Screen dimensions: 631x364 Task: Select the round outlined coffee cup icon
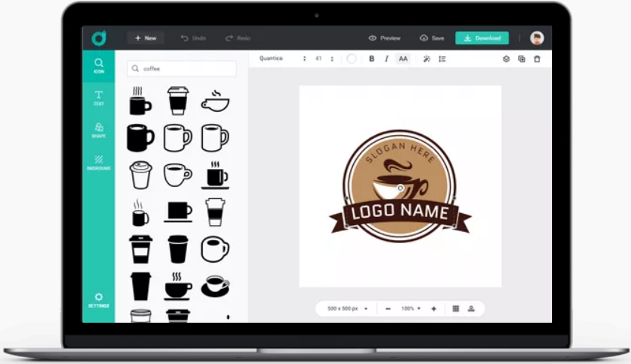tap(215, 249)
